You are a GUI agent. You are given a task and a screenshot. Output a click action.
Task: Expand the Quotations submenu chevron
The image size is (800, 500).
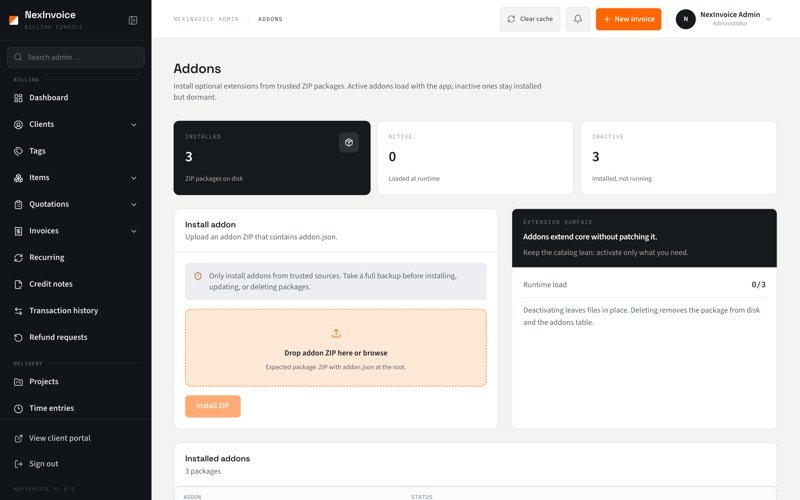pos(134,205)
